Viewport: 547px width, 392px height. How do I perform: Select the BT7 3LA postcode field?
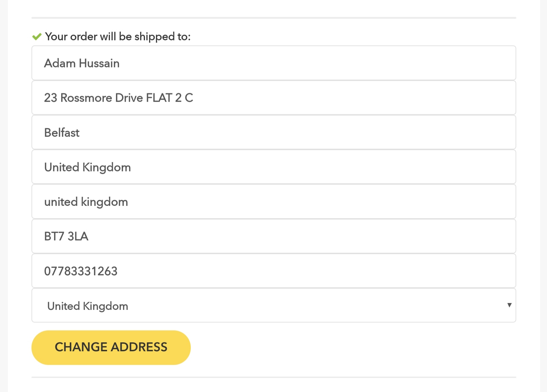[x=273, y=236]
